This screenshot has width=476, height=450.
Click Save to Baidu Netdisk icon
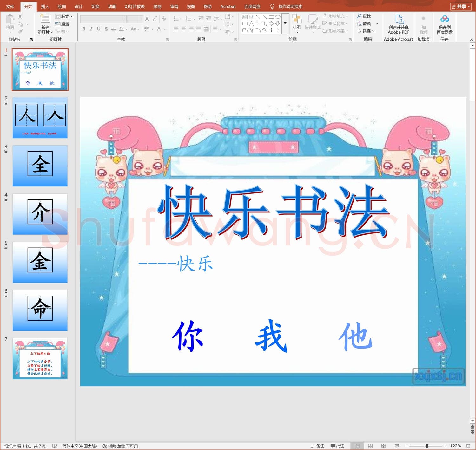(445, 19)
